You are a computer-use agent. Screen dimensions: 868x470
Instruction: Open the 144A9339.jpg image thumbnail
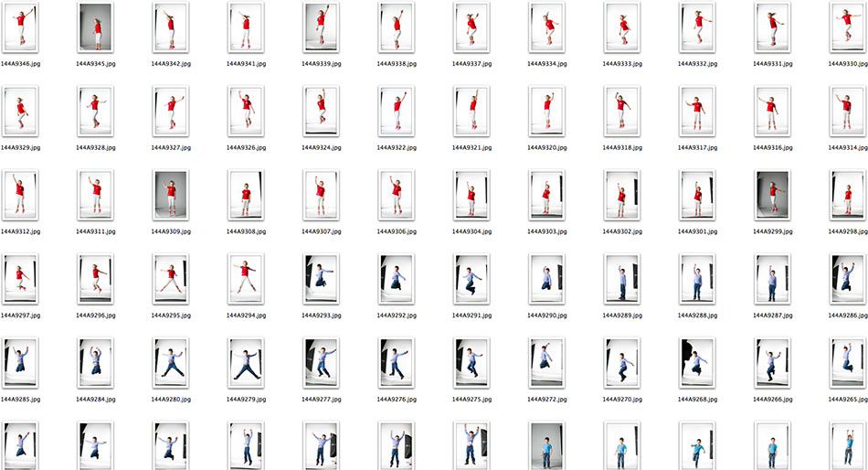click(321, 27)
